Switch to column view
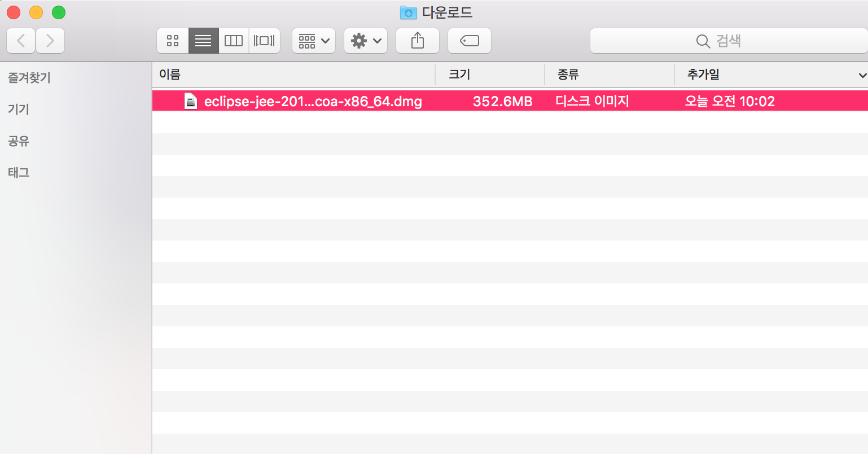Image resolution: width=868 pixels, height=454 pixels. tap(234, 41)
